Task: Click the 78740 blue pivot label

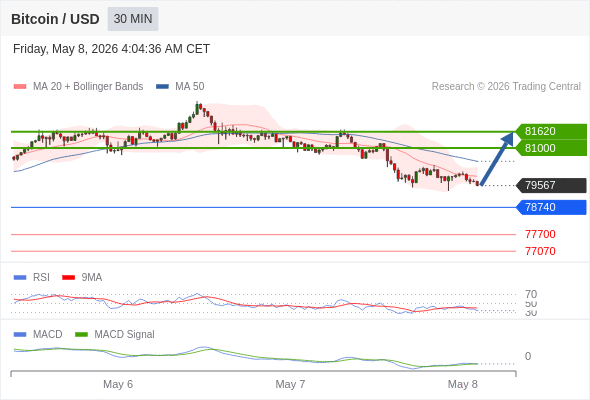Action: tap(551, 207)
